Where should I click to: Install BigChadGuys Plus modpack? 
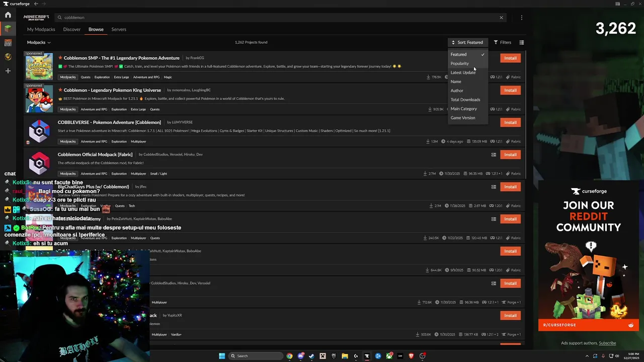[510, 187]
